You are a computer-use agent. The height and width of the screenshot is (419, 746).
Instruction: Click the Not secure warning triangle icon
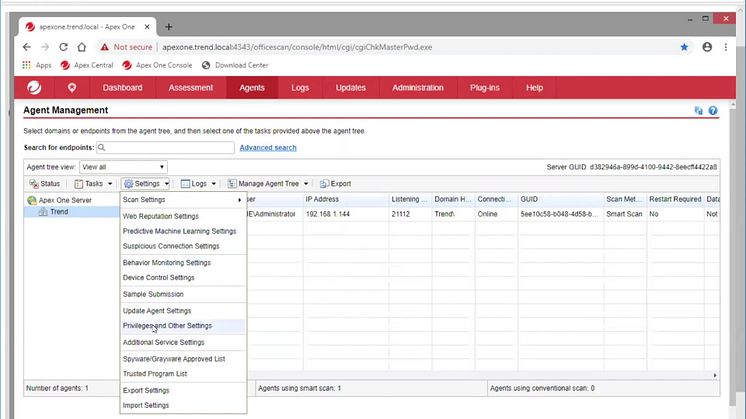pyautogui.click(x=104, y=47)
